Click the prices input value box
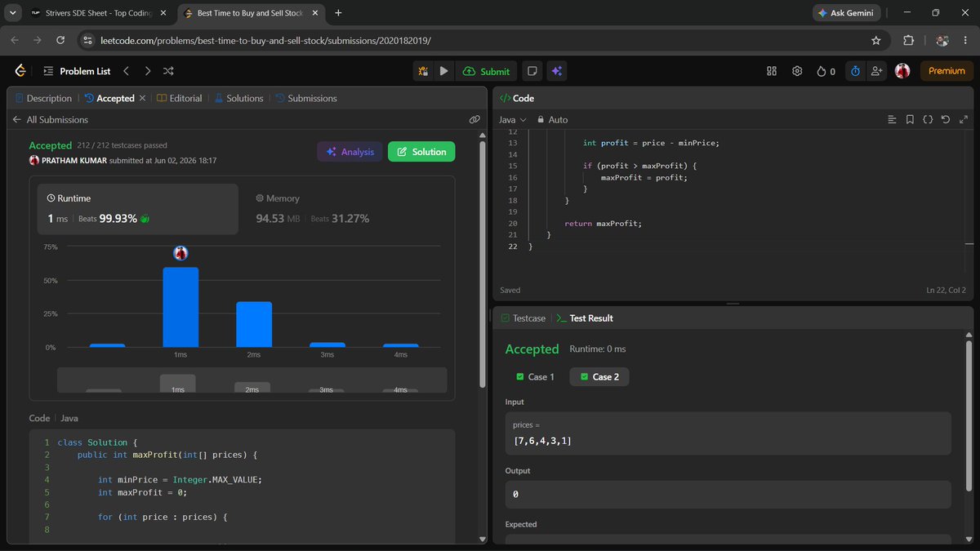This screenshot has width=980, height=551. click(x=728, y=433)
